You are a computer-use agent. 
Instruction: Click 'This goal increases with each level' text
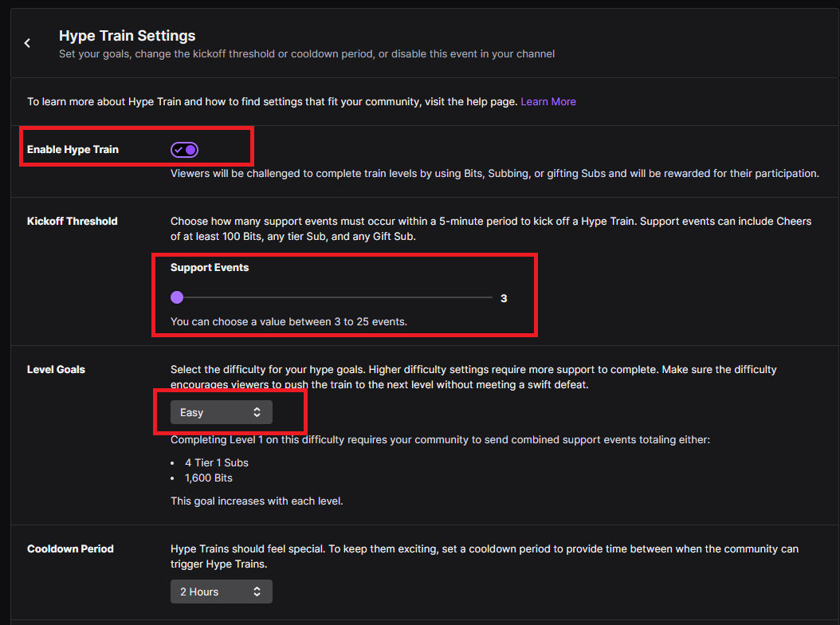[x=257, y=501]
